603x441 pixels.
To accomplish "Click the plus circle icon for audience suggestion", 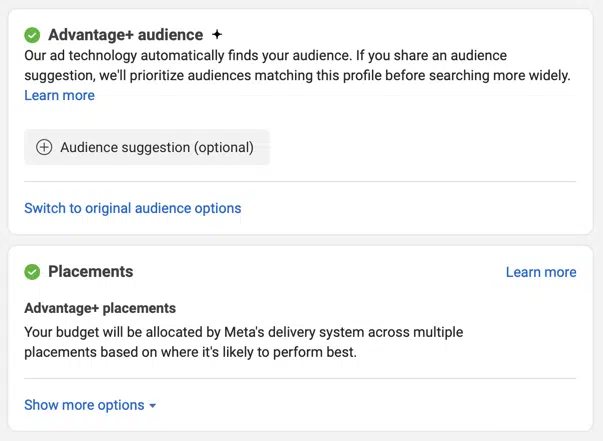I will tap(43, 147).
